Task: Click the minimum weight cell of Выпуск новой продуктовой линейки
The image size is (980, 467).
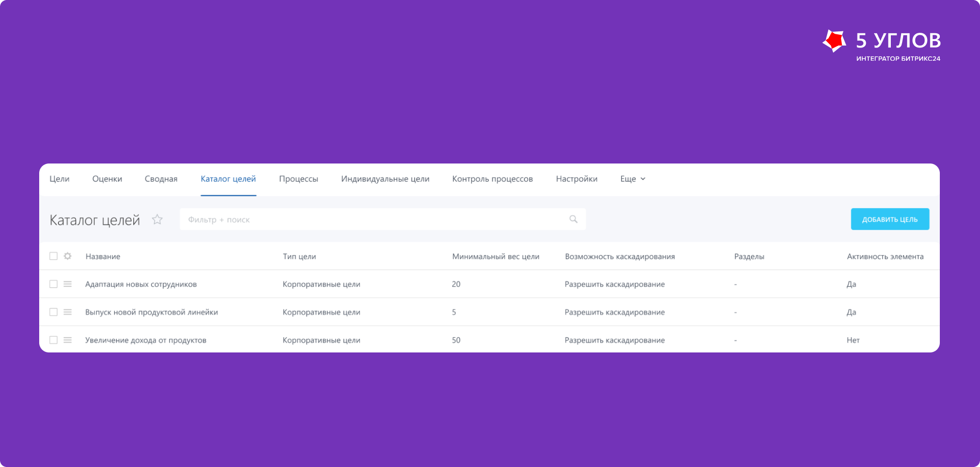Action: click(x=454, y=312)
